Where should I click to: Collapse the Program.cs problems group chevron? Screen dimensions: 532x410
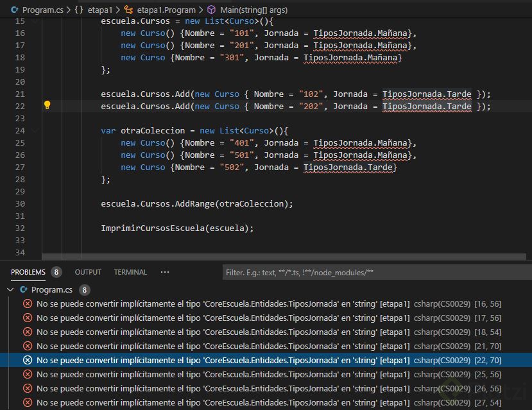point(10,289)
